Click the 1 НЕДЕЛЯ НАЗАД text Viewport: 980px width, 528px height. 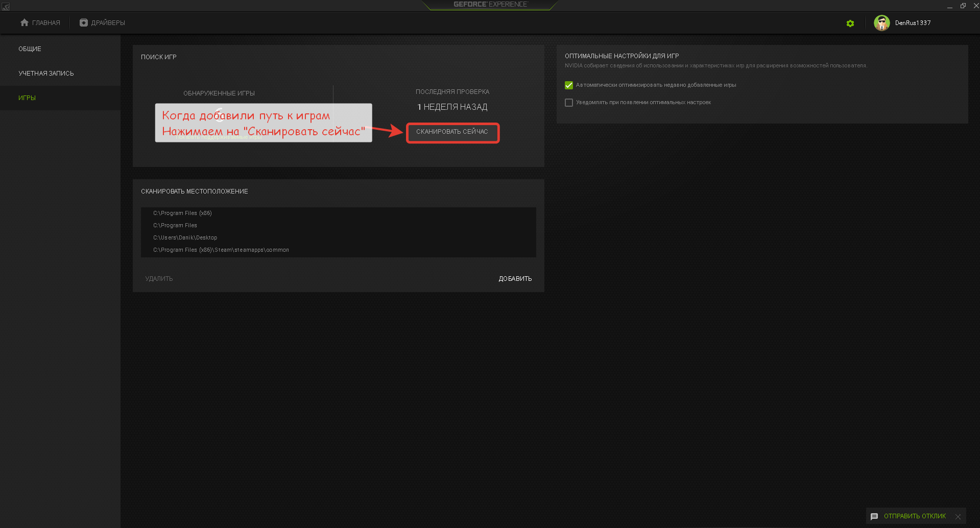(x=452, y=107)
